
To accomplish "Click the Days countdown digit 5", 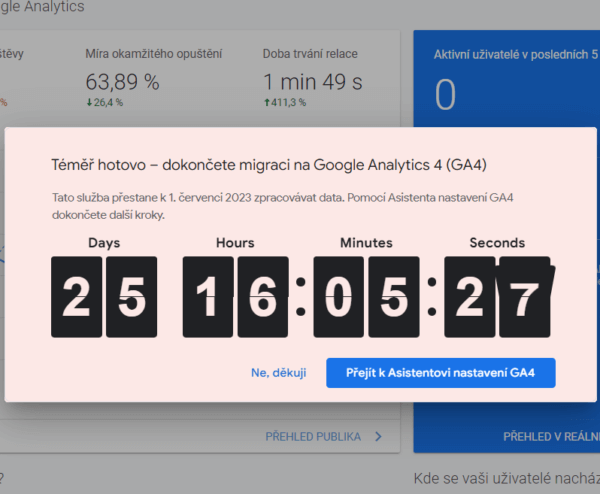I will click(x=131, y=296).
